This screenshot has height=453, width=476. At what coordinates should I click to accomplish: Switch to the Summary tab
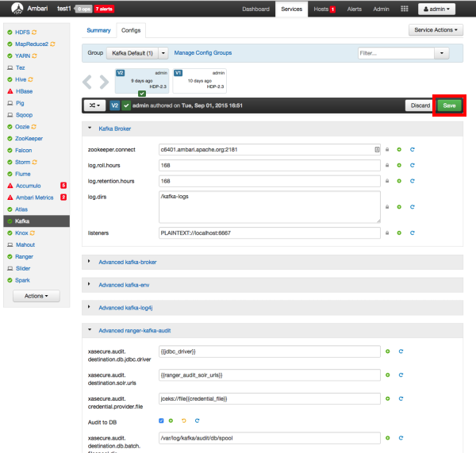[x=98, y=30]
